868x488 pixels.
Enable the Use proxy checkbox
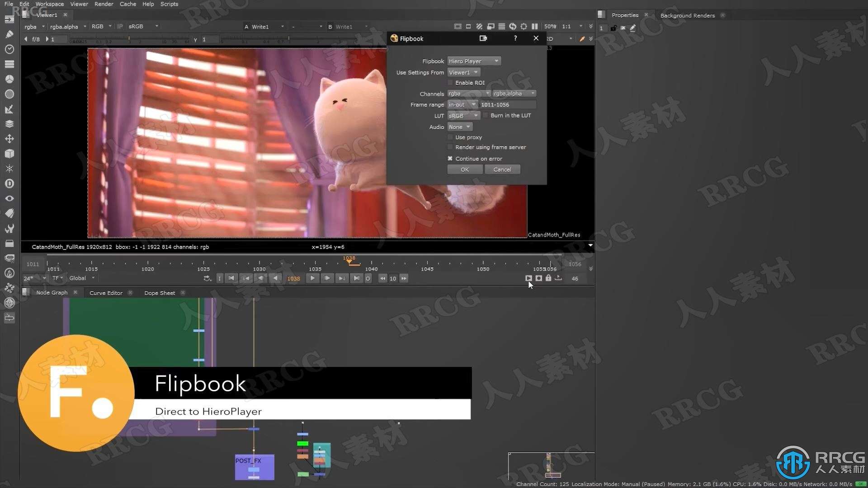pyautogui.click(x=450, y=137)
